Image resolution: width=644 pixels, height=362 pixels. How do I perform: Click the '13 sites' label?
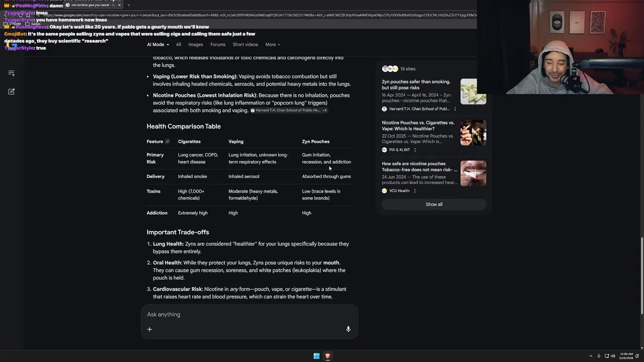point(408,69)
